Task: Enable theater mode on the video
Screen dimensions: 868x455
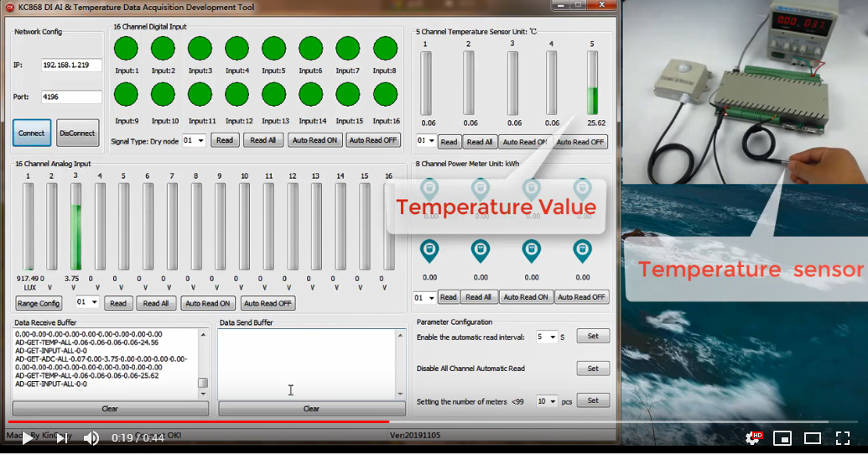Action: pyautogui.click(x=813, y=437)
